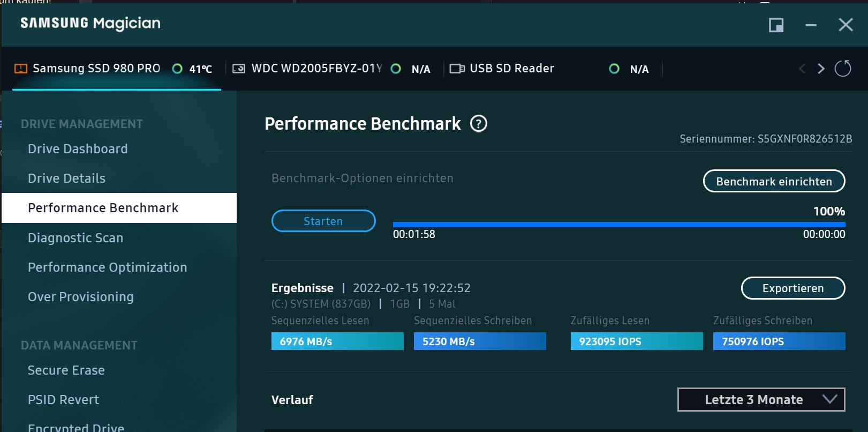Click the result timestamp 2022-02-15 19:22:52

pos(412,288)
